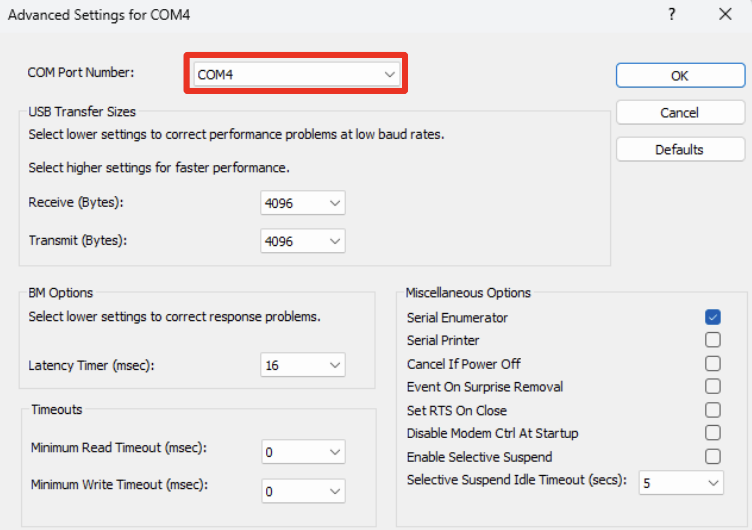Click the Defaults button

tap(680, 149)
